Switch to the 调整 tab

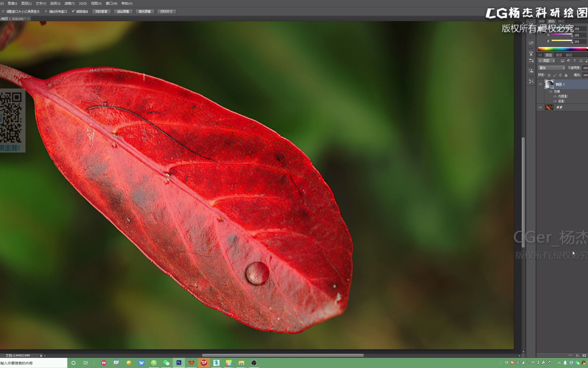pos(541,21)
